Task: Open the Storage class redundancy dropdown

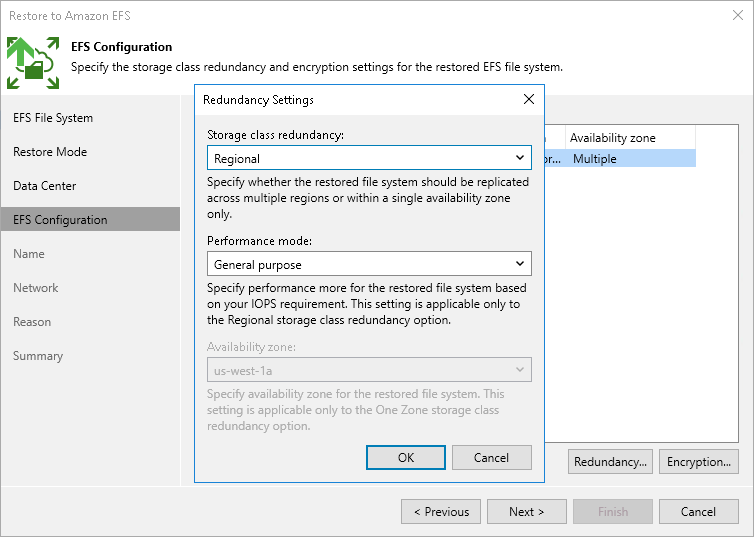Action: pos(369,158)
